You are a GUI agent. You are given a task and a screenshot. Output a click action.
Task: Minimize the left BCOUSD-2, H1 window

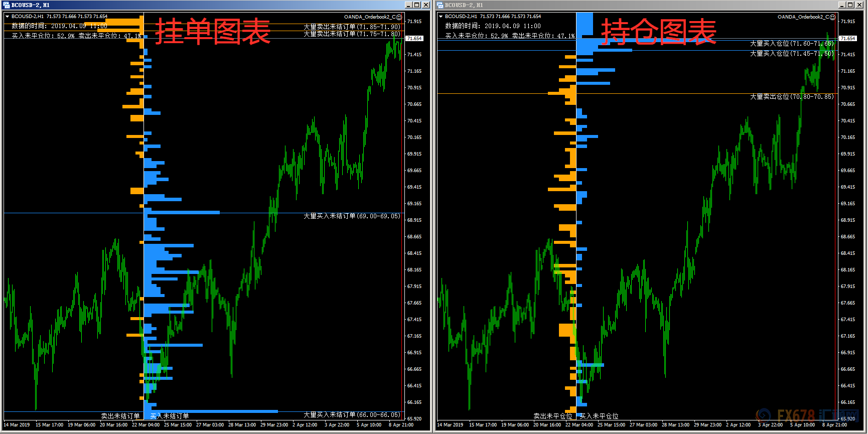coord(408,5)
